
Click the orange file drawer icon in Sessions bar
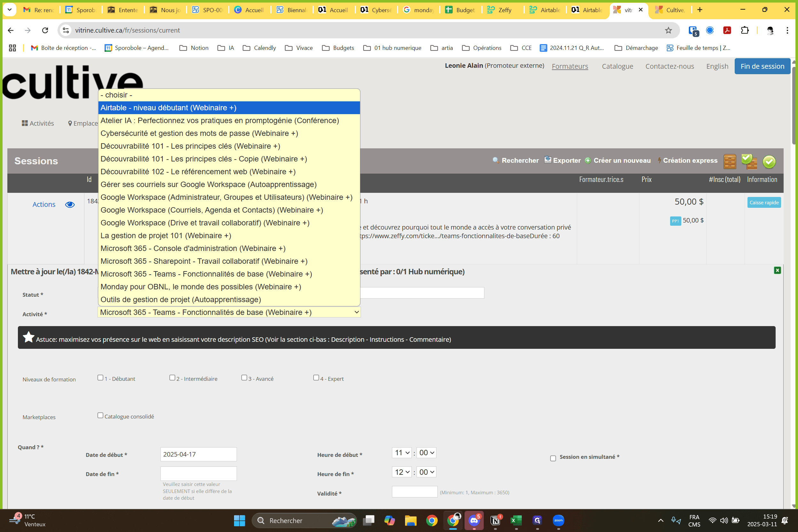(730, 161)
